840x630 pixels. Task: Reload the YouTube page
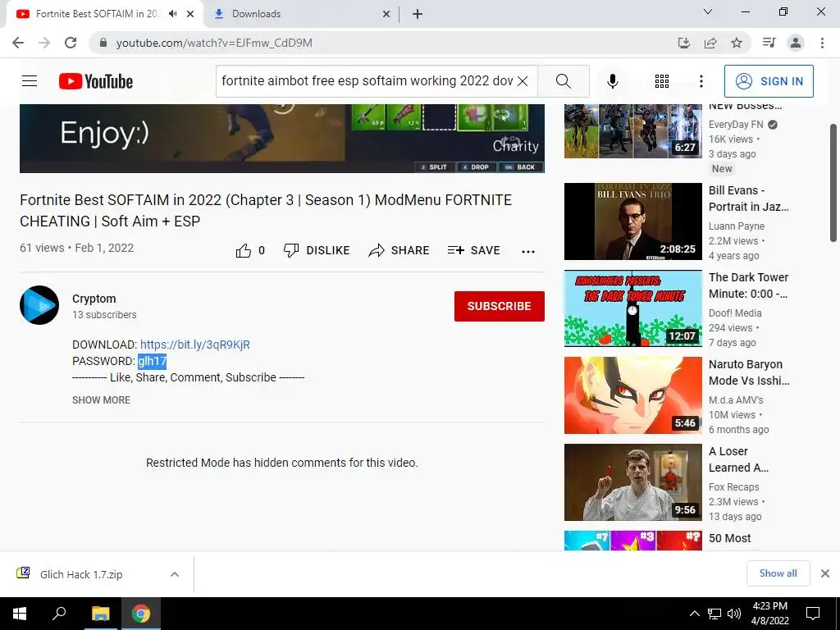(71, 43)
